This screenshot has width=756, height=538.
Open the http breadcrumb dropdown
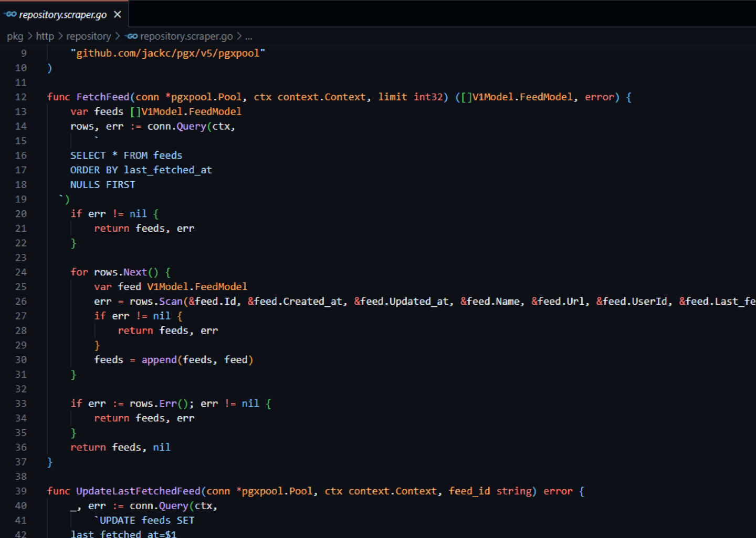[x=45, y=36]
